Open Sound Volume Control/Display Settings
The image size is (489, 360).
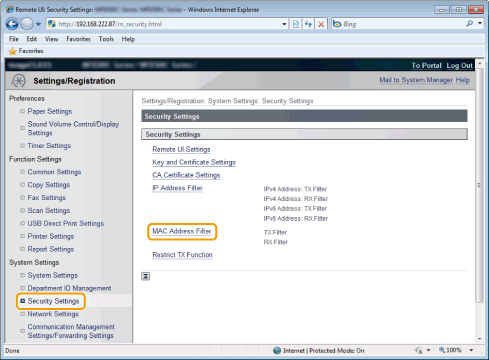pos(73,128)
